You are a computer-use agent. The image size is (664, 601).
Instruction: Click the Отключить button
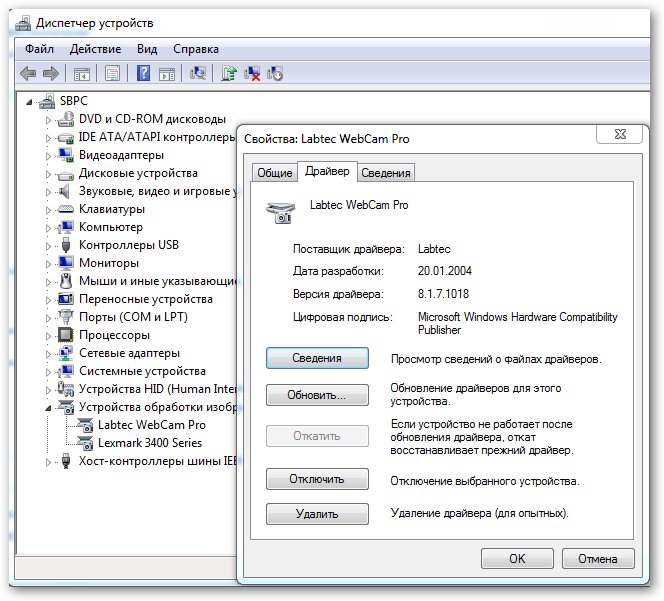(317, 479)
